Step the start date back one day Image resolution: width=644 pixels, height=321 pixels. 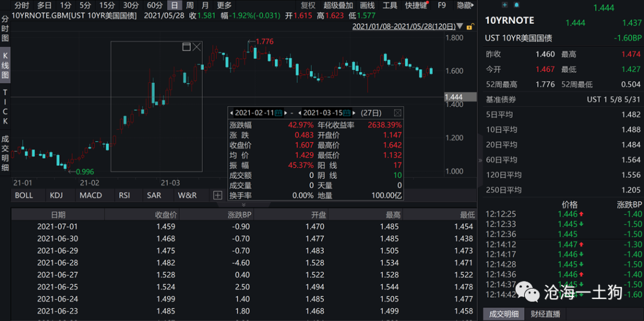tap(231, 113)
